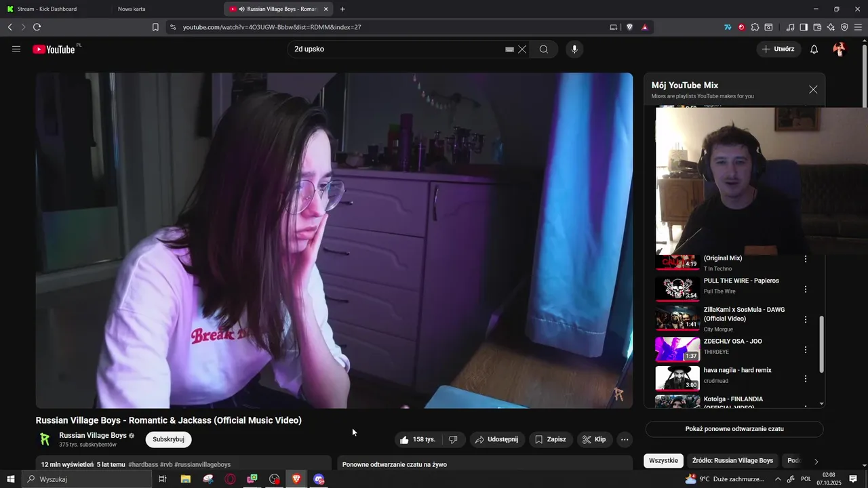This screenshot has height=488, width=868.
Task: Open Opera GX from taskbar
Action: 230,479
